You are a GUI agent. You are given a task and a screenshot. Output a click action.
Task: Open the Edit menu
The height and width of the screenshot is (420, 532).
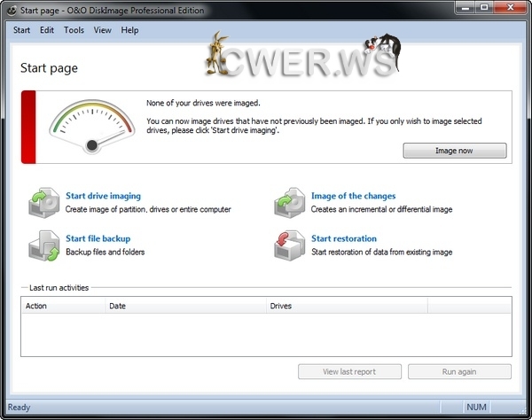click(47, 30)
